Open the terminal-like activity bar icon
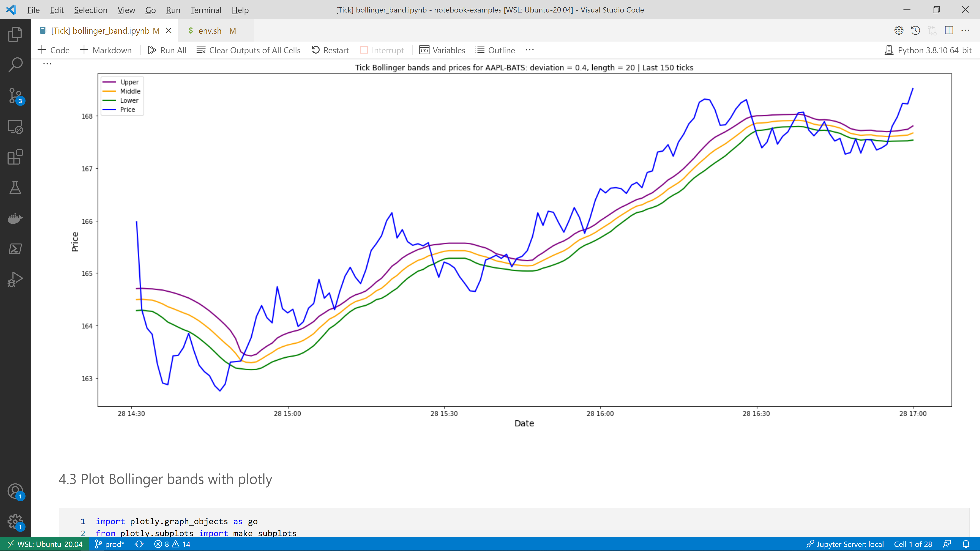The width and height of the screenshot is (980, 551). point(15,249)
